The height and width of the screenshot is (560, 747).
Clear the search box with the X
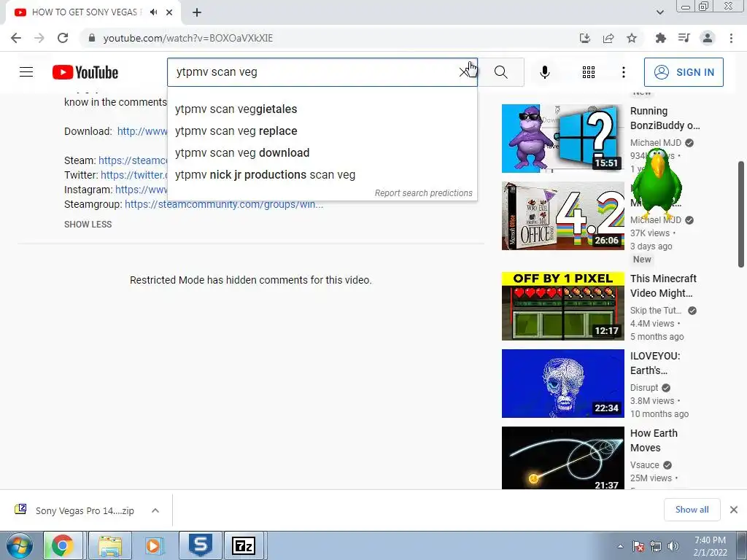pyautogui.click(x=463, y=72)
